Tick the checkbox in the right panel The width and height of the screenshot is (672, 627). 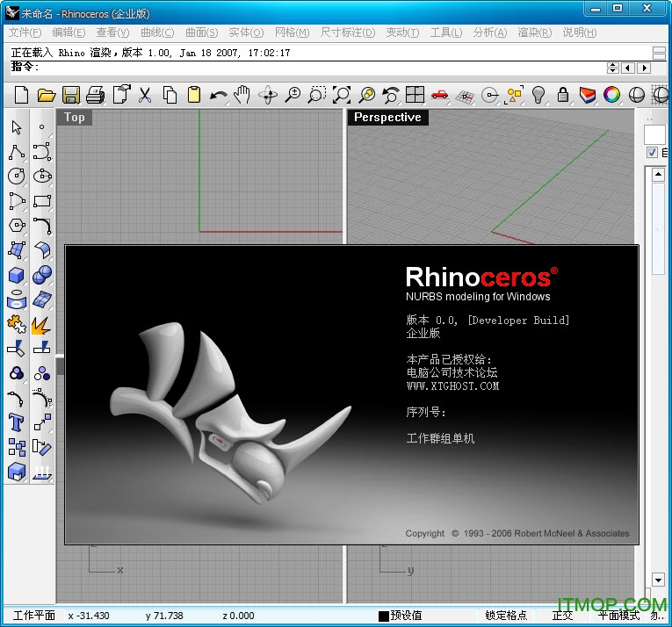(652, 153)
